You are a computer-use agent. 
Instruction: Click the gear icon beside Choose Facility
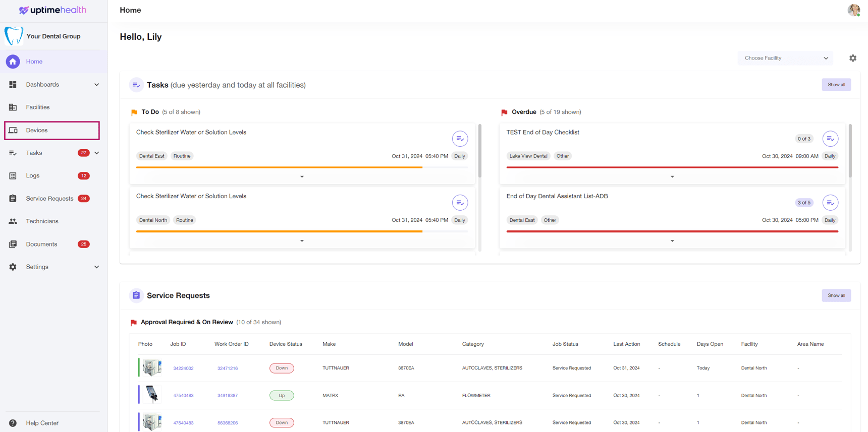pyautogui.click(x=853, y=58)
